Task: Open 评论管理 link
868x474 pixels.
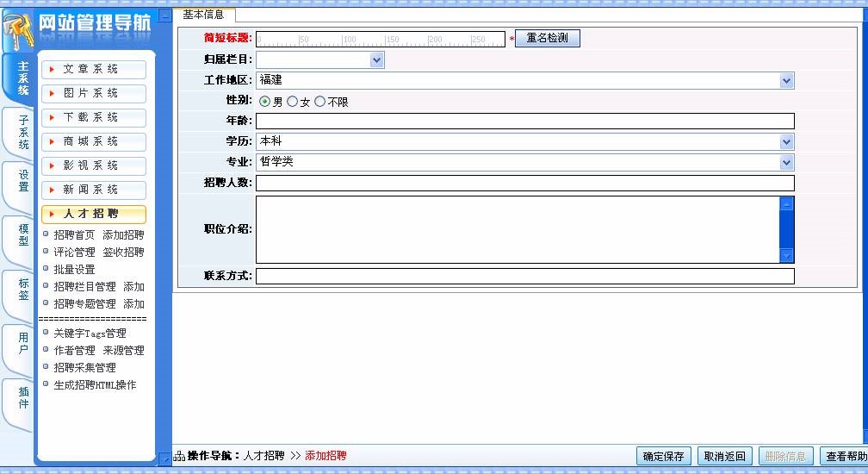Action: click(74, 253)
